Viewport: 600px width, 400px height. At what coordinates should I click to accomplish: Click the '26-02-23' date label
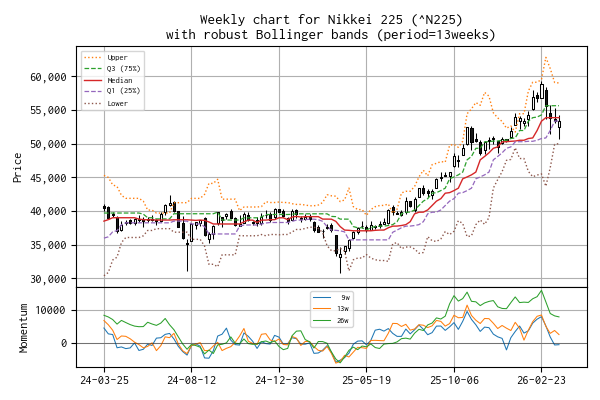[541, 380]
